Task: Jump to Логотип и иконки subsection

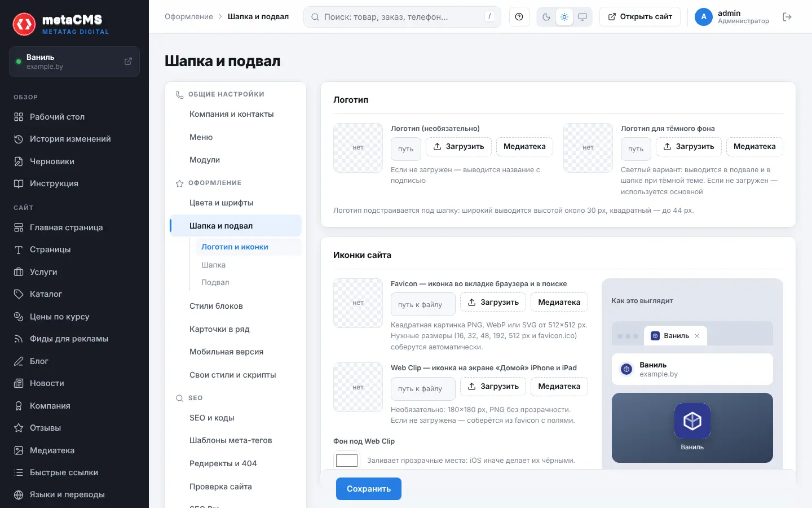Action: (248, 247)
